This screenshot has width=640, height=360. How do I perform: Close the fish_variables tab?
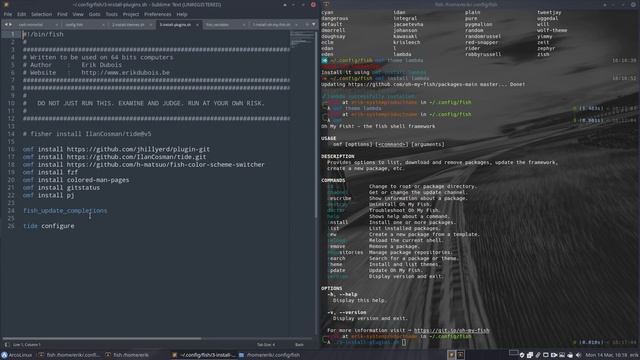tap(244, 25)
